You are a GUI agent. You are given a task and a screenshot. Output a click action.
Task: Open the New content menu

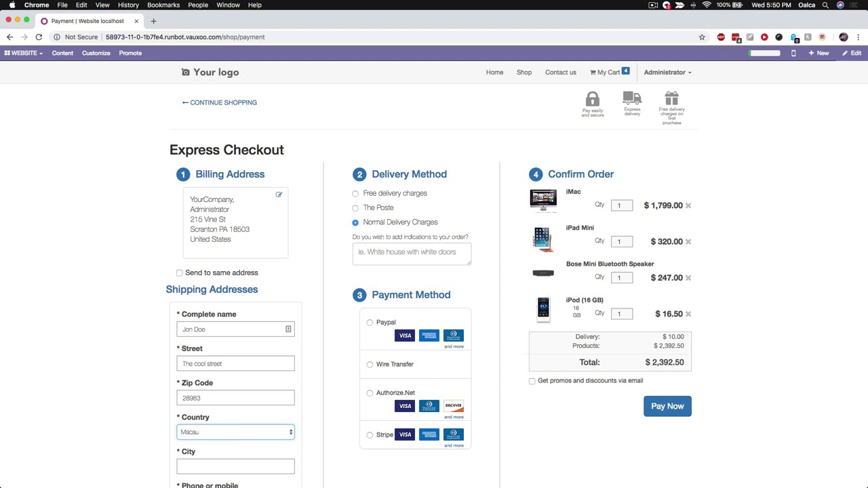pos(818,53)
